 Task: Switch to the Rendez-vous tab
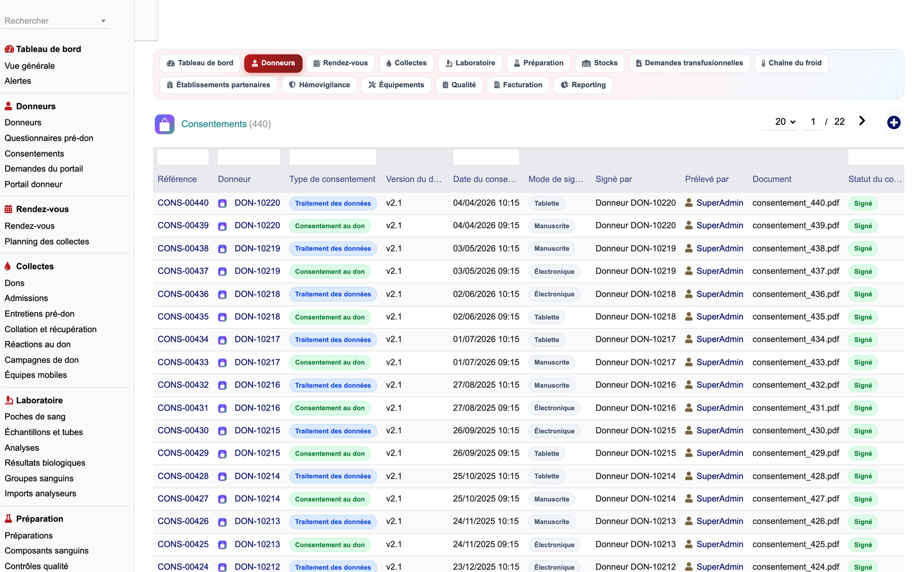pos(340,63)
